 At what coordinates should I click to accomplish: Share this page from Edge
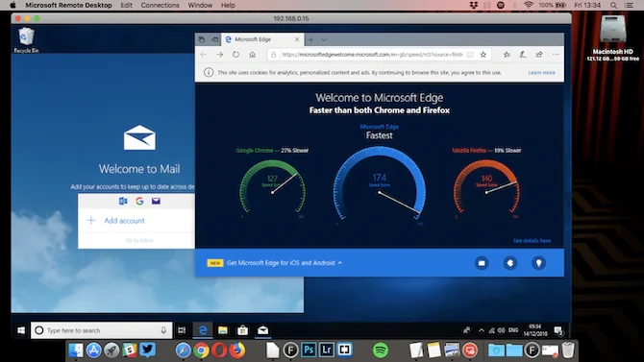click(539, 55)
